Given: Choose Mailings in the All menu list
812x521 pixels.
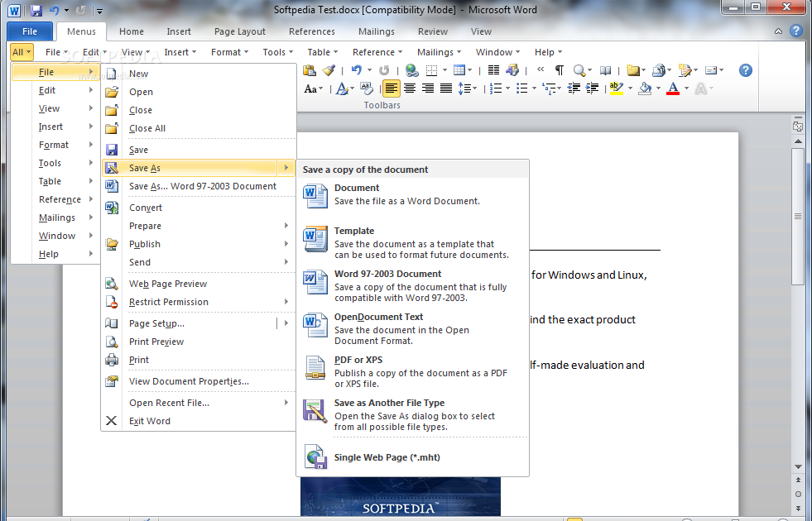Looking at the screenshot, I should (55, 217).
